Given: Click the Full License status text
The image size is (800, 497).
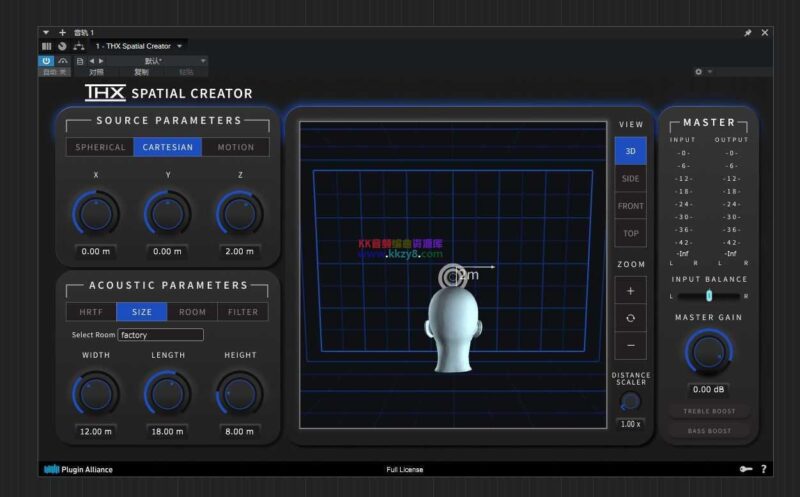Looking at the screenshot, I should click(x=405, y=469).
